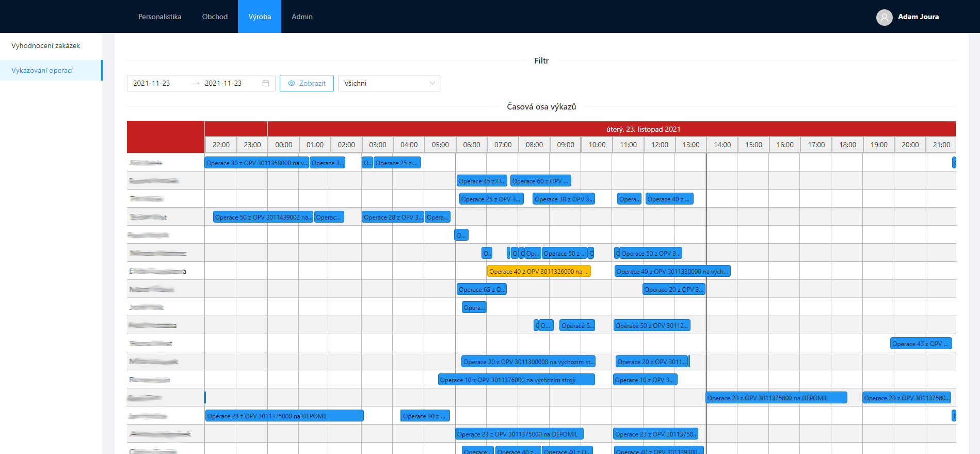Select the Admin tab
The height and width of the screenshot is (454, 980).
point(302,17)
